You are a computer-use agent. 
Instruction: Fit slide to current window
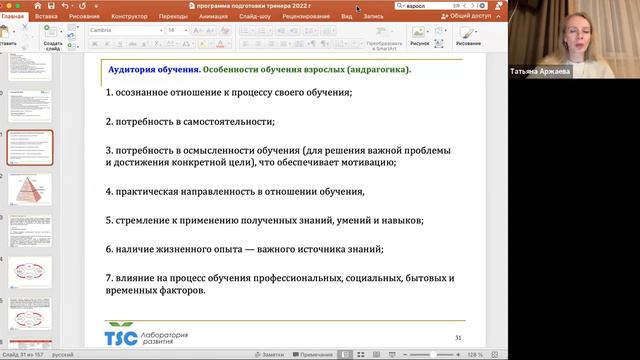(x=495, y=355)
